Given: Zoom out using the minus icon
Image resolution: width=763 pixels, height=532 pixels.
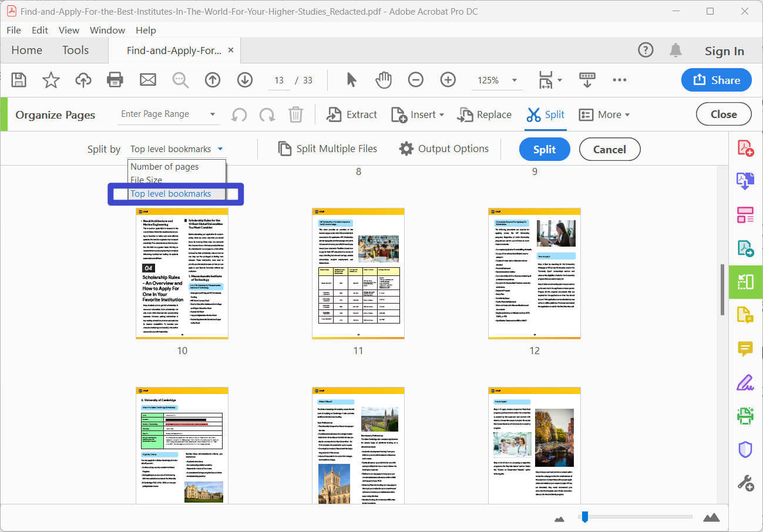Looking at the screenshot, I should click(415, 80).
